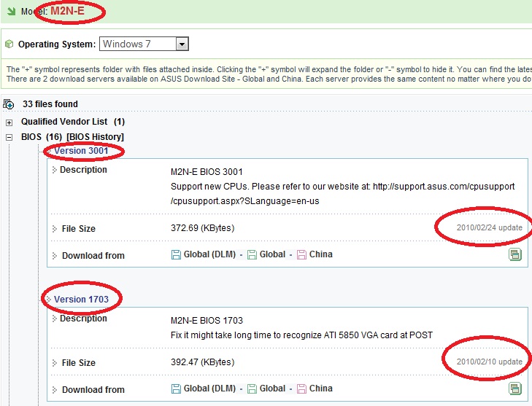Click the File Size arrow in Version 1703
Screen dimensions: 532x406
54,363
